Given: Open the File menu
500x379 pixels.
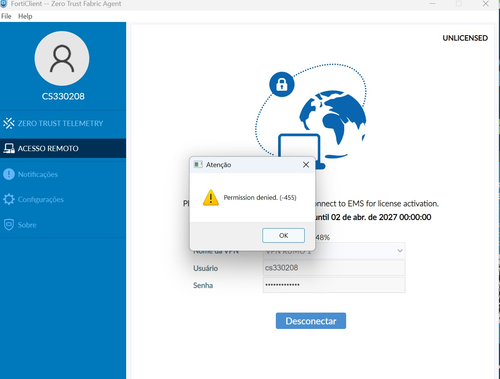Looking at the screenshot, I should 6,16.
